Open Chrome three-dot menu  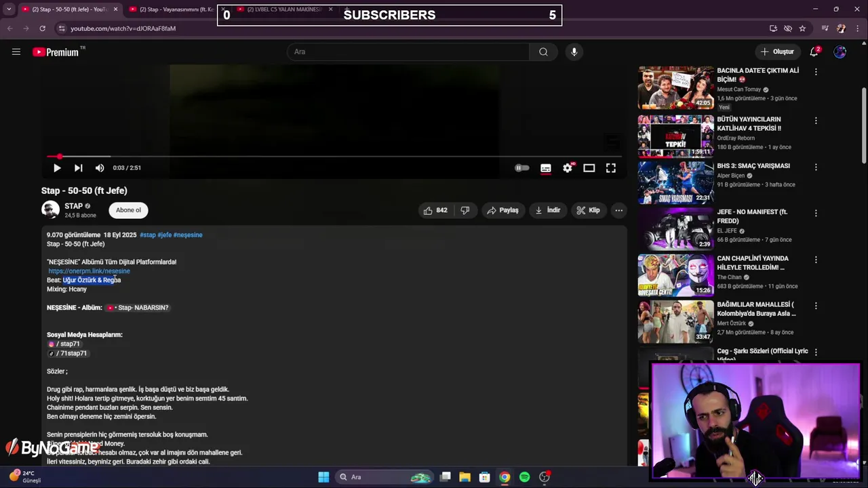point(857,28)
